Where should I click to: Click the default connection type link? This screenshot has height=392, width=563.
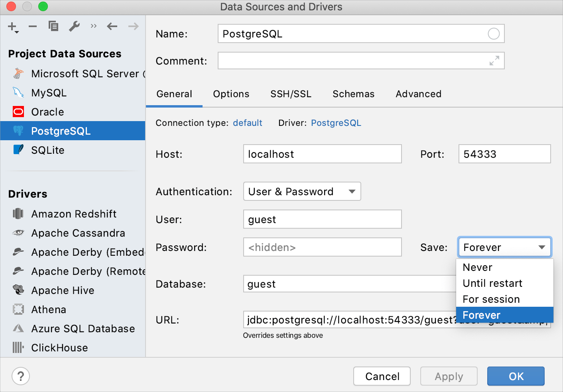[x=247, y=123]
